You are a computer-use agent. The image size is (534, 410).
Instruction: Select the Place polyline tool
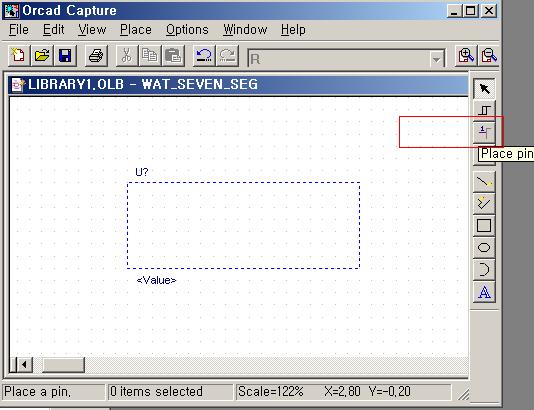coord(484,204)
